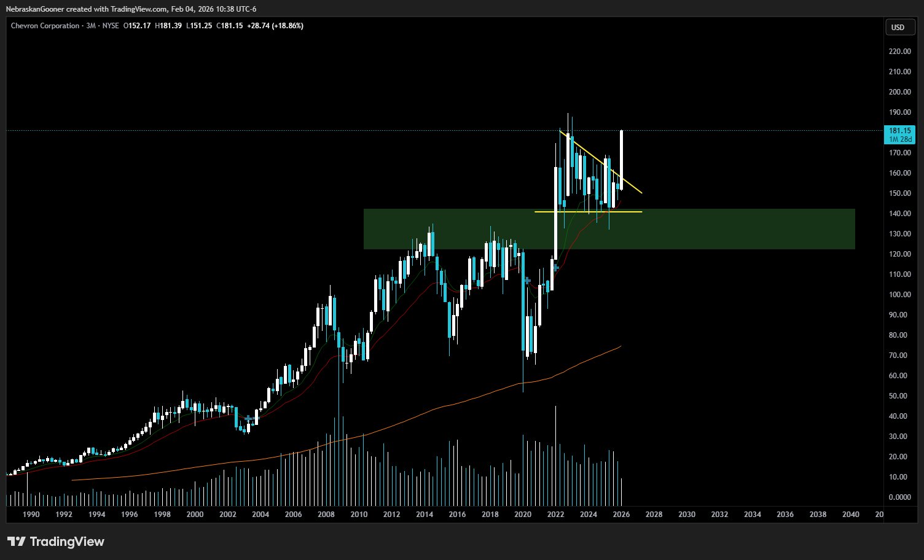This screenshot has width=924, height=560.
Task: Click the 2040 time axis label
Action: click(851, 515)
